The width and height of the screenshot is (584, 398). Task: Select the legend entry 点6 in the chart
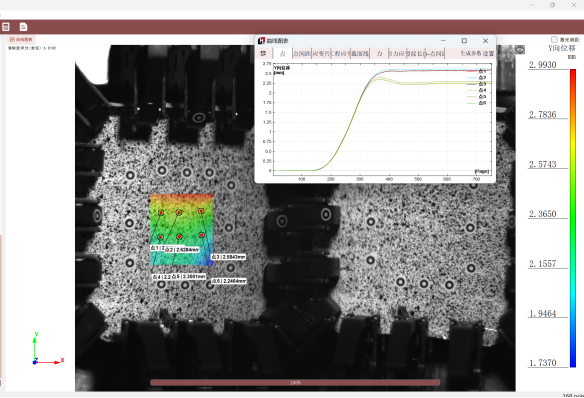[477, 103]
